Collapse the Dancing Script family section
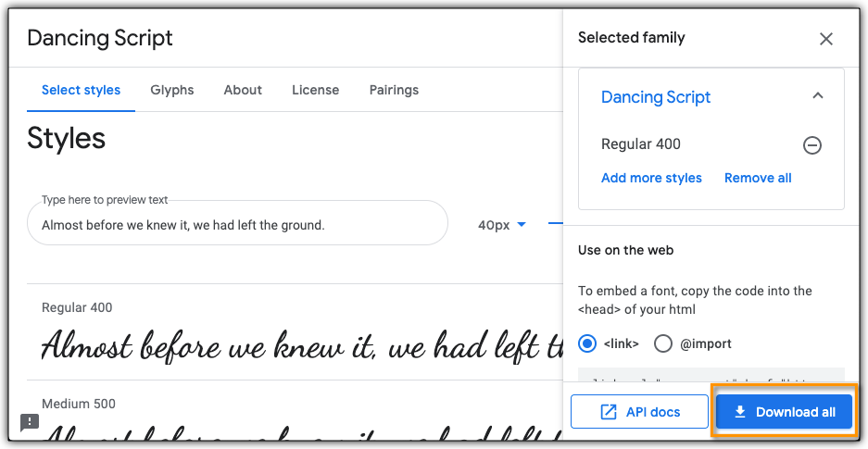This screenshot has height=449, width=868. click(817, 95)
